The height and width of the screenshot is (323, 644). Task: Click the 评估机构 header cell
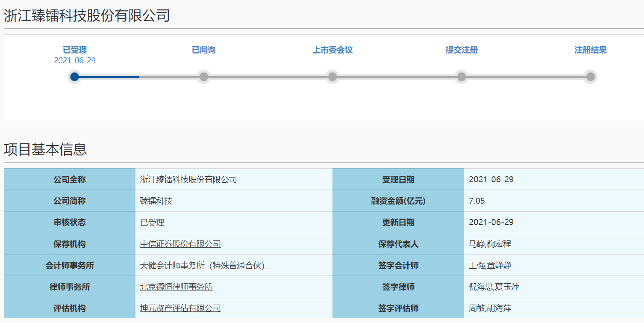point(70,308)
